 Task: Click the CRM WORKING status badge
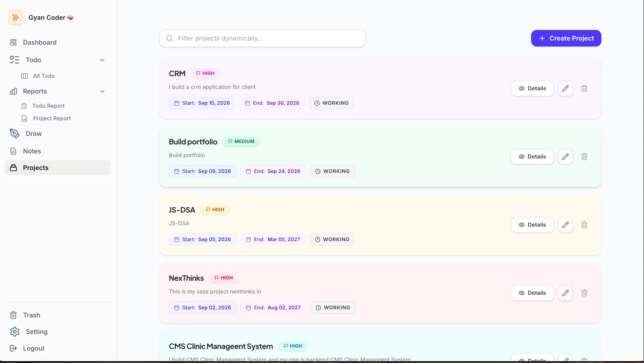[x=331, y=103]
